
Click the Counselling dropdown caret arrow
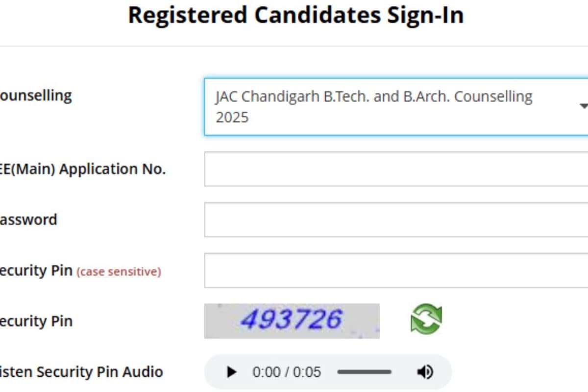coord(583,106)
